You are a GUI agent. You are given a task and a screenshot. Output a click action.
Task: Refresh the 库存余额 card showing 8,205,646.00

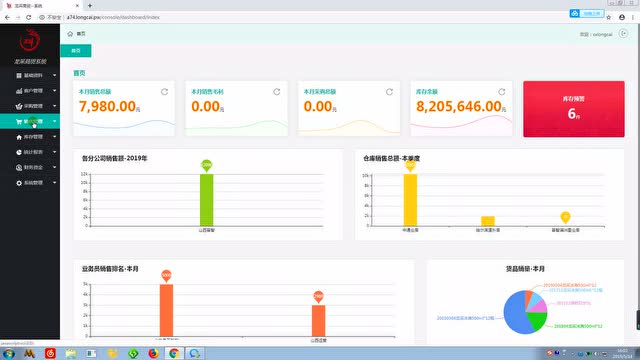pyautogui.click(x=502, y=92)
